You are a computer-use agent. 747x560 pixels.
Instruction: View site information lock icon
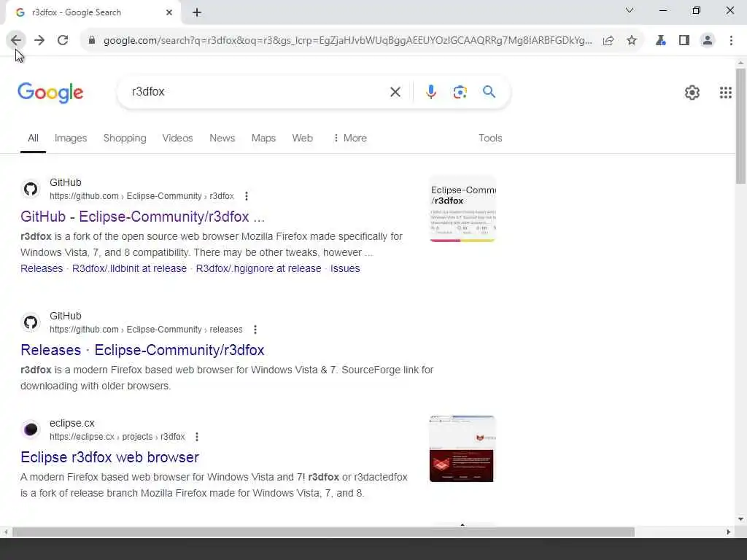92,41
